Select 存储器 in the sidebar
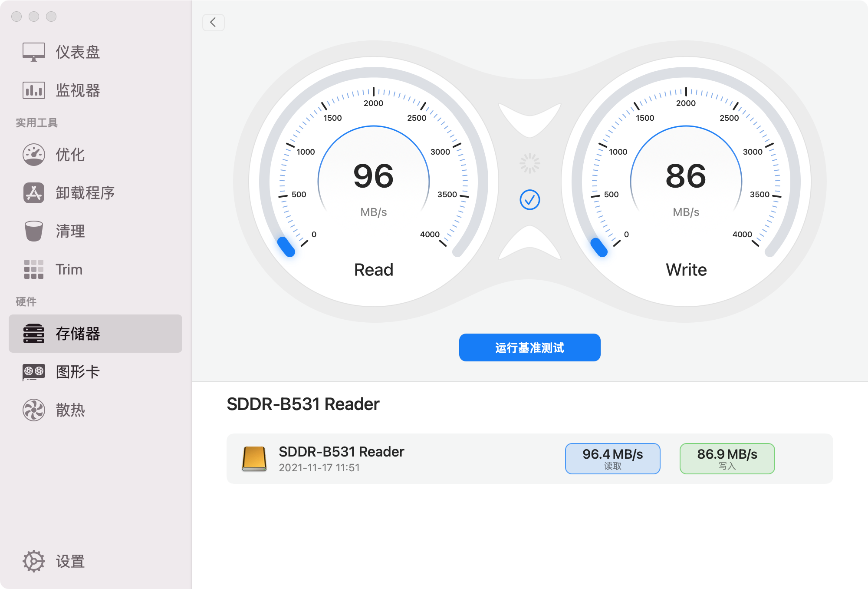 click(x=95, y=334)
